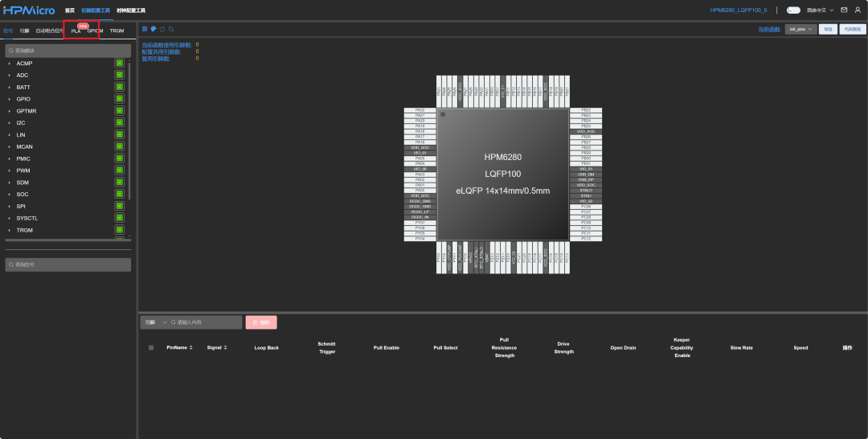Image resolution: width=868 pixels, height=439 pixels.
Task: Click the magnifier search icon above the chip
Action: (171, 29)
